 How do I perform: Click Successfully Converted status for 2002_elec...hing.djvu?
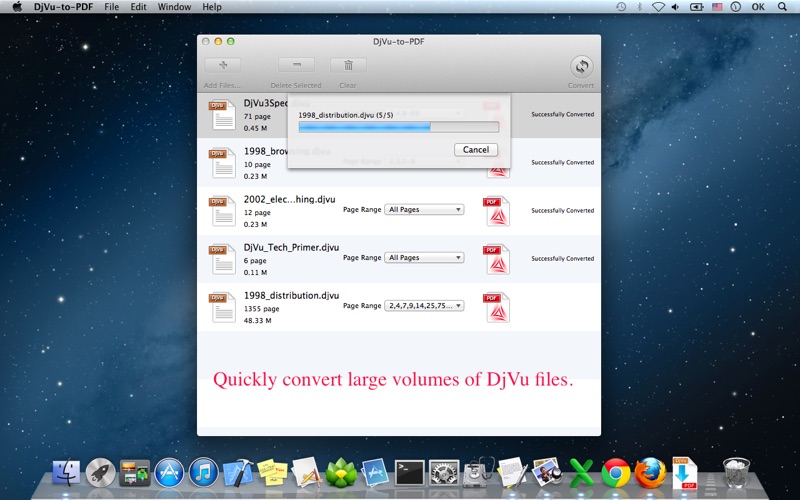coord(562,210)
